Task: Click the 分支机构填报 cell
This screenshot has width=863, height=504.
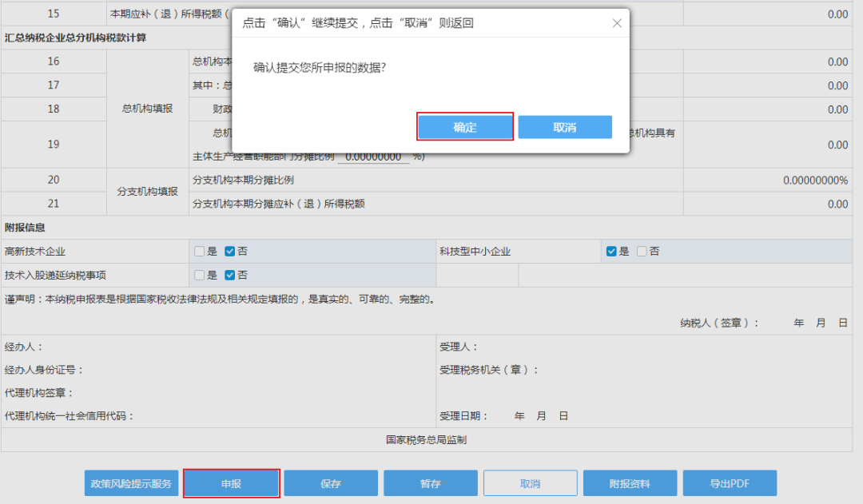Action: click(148, 192)
